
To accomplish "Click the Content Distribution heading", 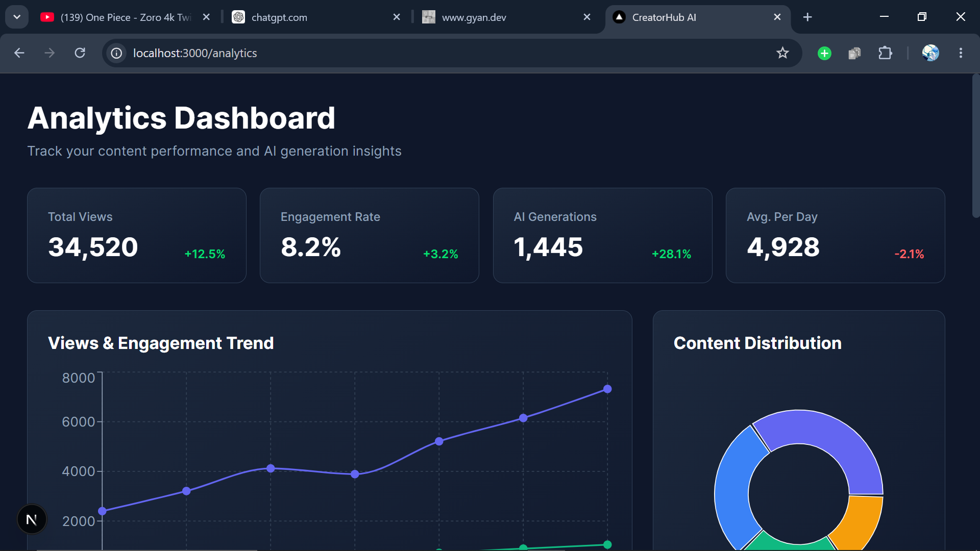I will click(757, 343).
